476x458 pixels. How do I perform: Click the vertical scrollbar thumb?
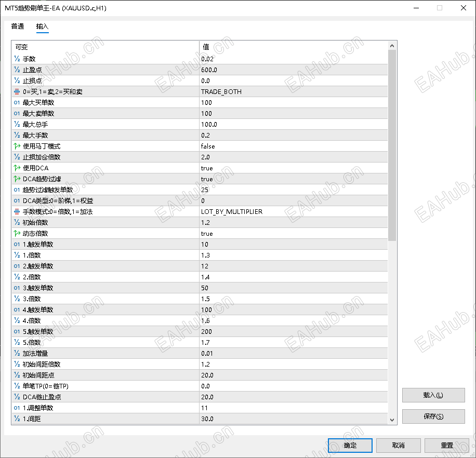pos(392,145)
